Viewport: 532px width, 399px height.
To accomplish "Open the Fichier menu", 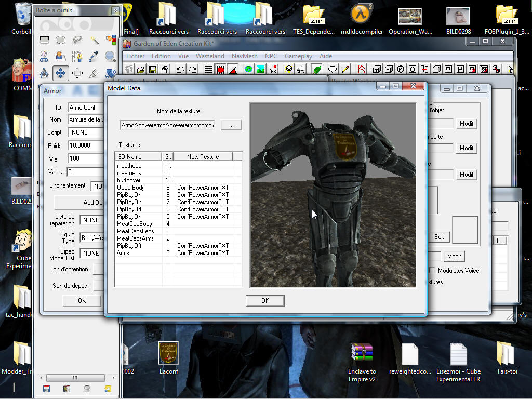I will tap(135, 56).
